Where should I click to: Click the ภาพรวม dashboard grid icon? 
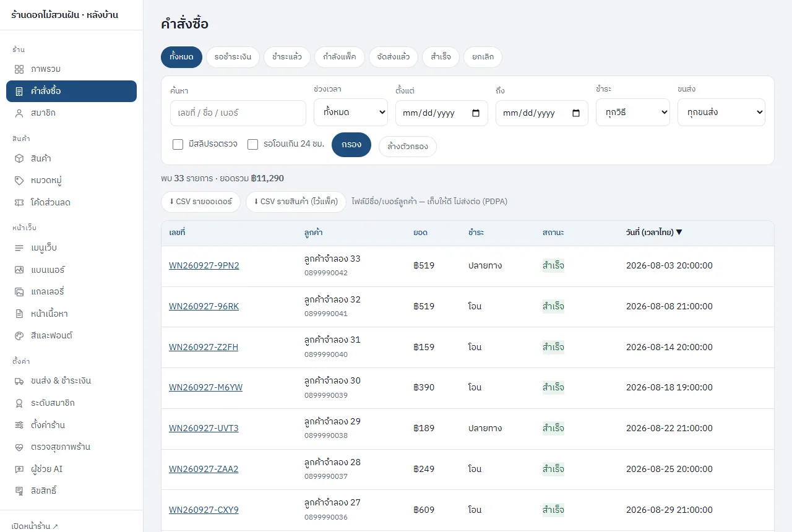pos(19,69)
